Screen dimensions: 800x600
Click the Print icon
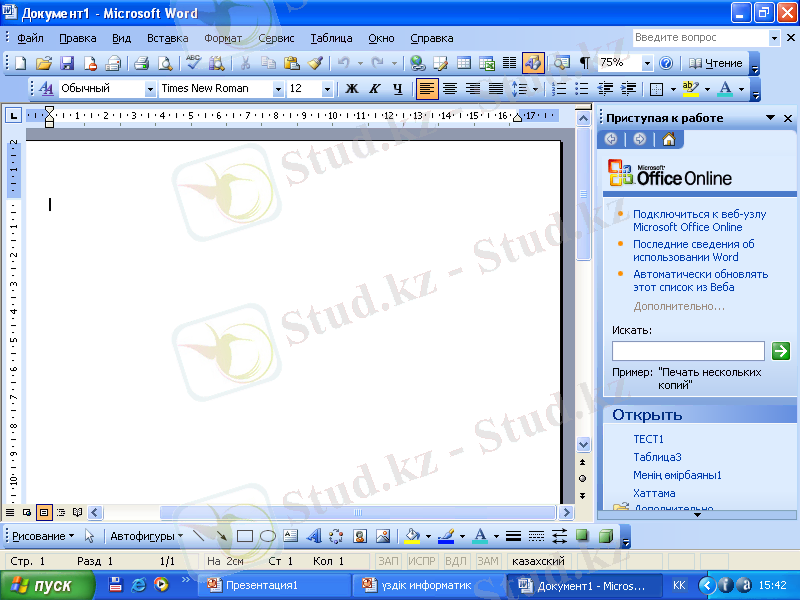click(141, 63)
